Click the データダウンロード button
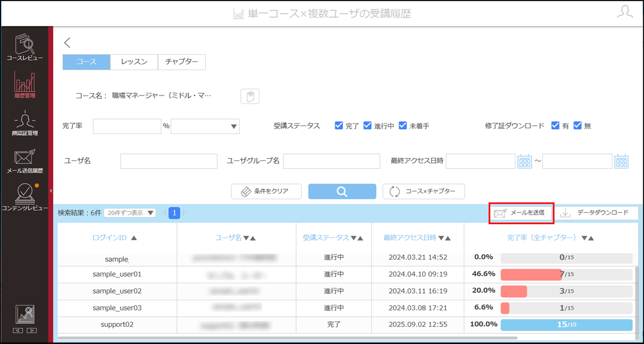Viewport: 644px width, 344px height. [x=596, y=213]
